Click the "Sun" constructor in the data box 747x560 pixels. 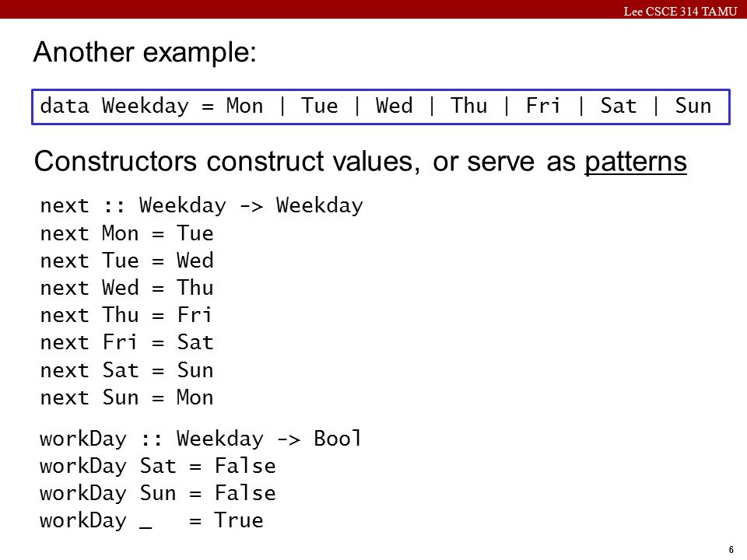pyautogui.click(x=693, y=106)
